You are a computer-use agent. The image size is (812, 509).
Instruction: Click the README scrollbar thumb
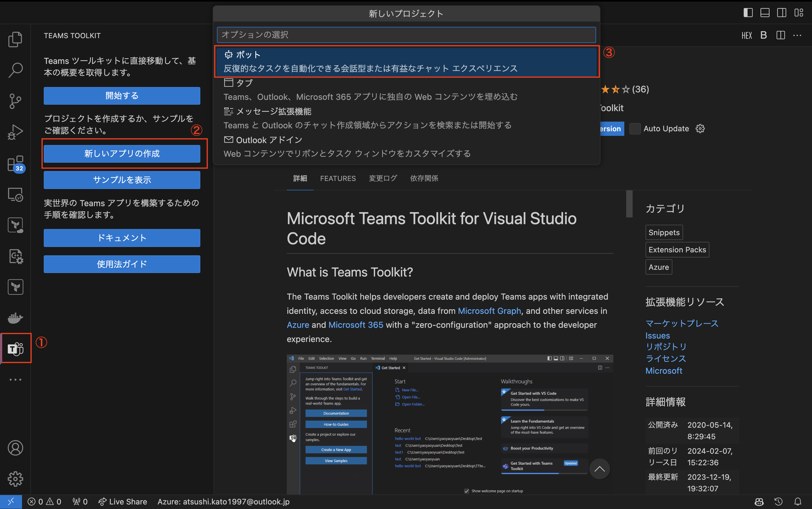[629, 204]
